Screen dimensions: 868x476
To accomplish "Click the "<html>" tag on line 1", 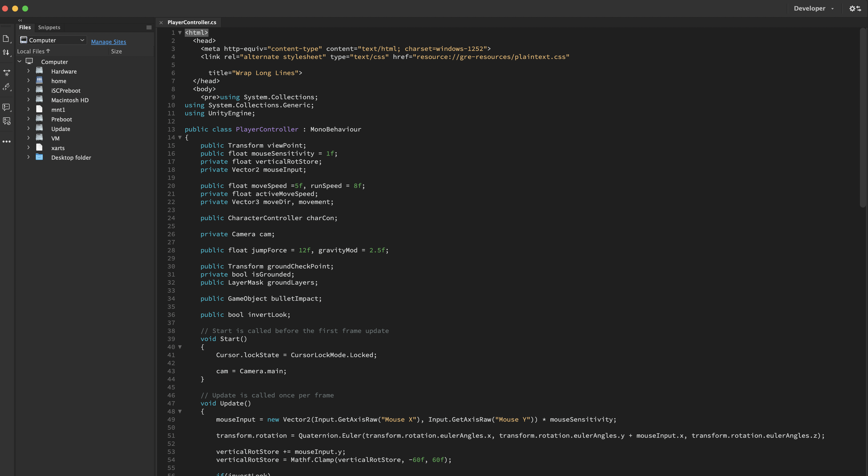I will point(196,33).
